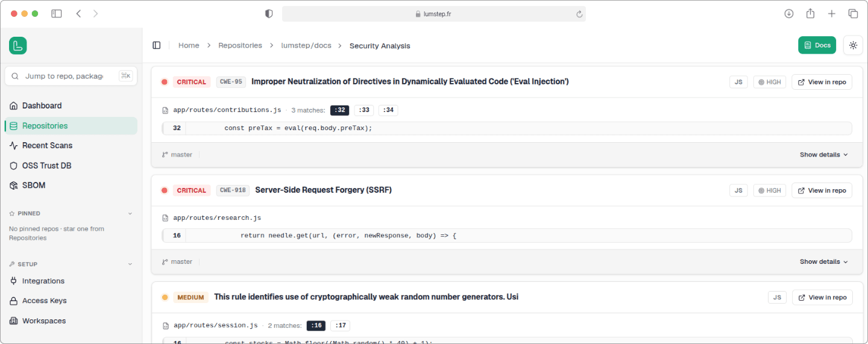The width and height of the screenshot is (868, 344).
Task: Open file app/routes/contributions.js
Action: [227, 110]
